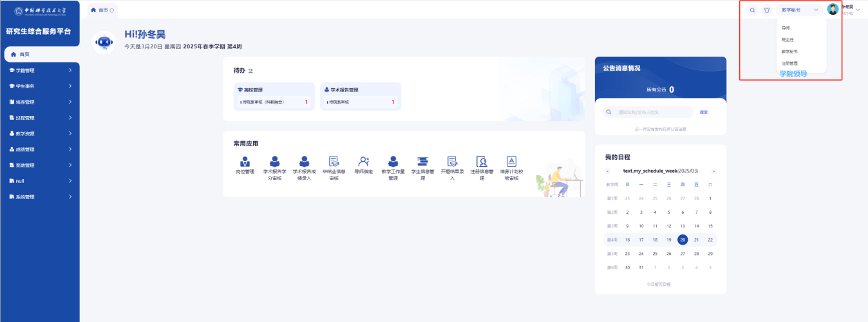Click the refresh icon on 首页 tab
The image size is (868, 322).
tap(113, 10)
